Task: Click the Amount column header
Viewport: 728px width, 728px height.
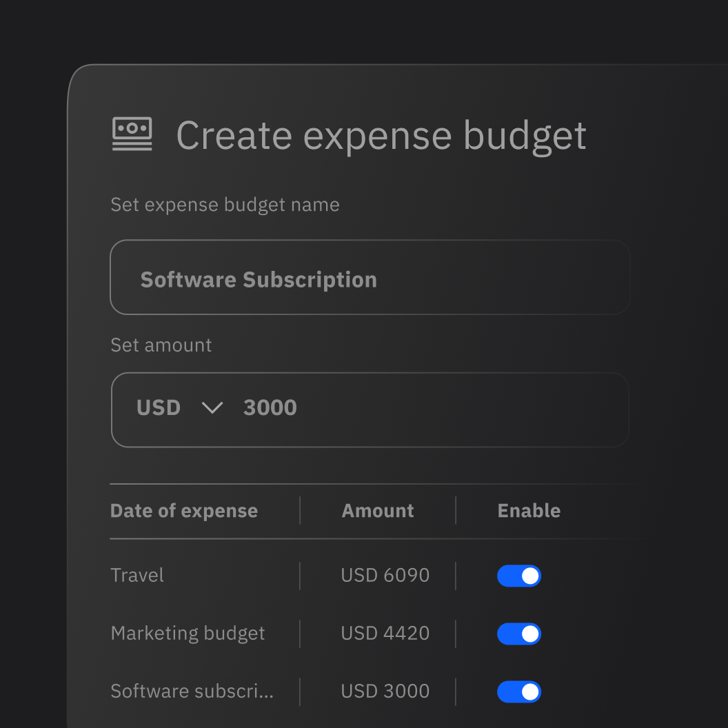Action: (378, 511)
